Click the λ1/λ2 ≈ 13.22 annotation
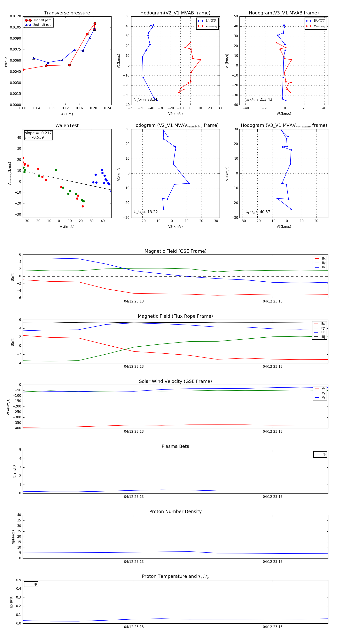Image resolution: width=351 pixels, height=644 pixels. (x=146, y=212)
